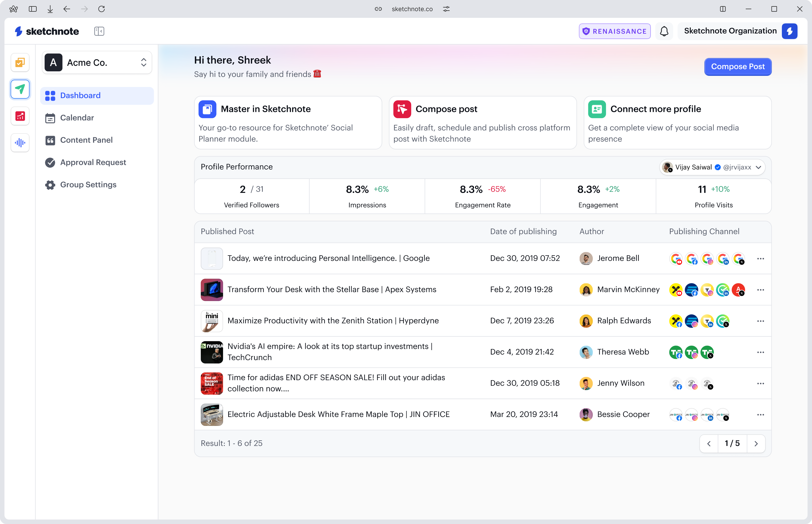Screen dimensions: 812x524
Task: Collapse the sidebar with the panel icon
Action: click(99, 31)
